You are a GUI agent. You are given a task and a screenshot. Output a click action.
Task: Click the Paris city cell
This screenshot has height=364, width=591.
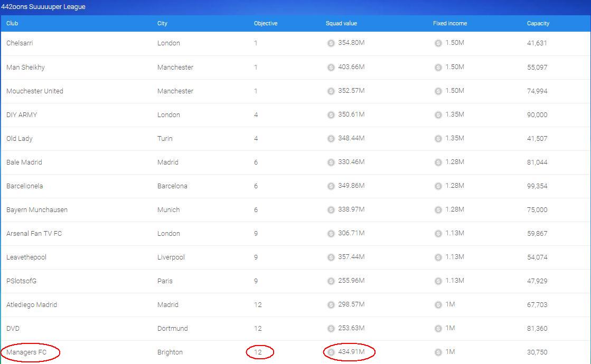click(x=165, y=281)
